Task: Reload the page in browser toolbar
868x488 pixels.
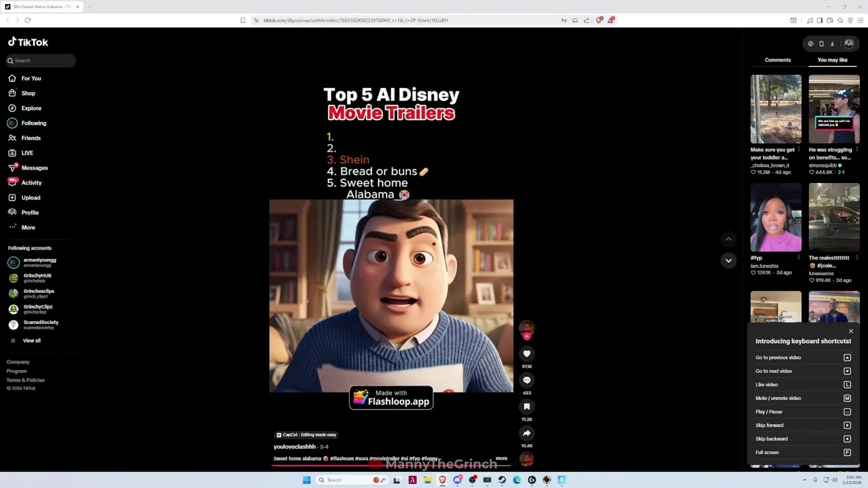Action: [x=28, y=20]
